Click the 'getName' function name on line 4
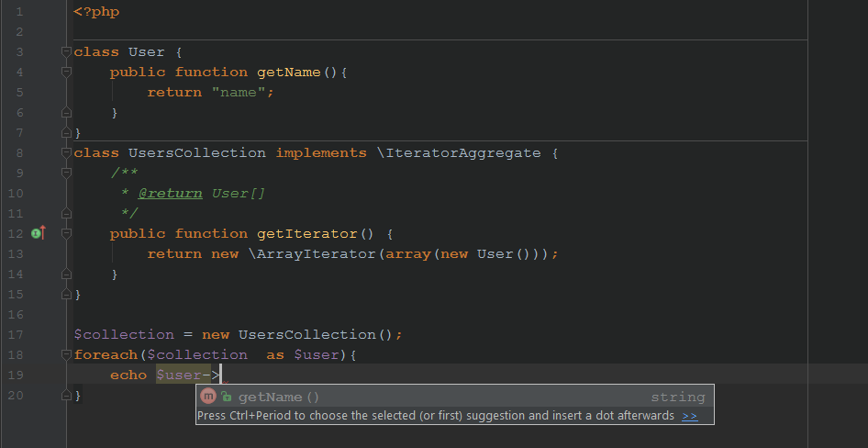Viewport: 868px width, 448px height. pos(289,72)
